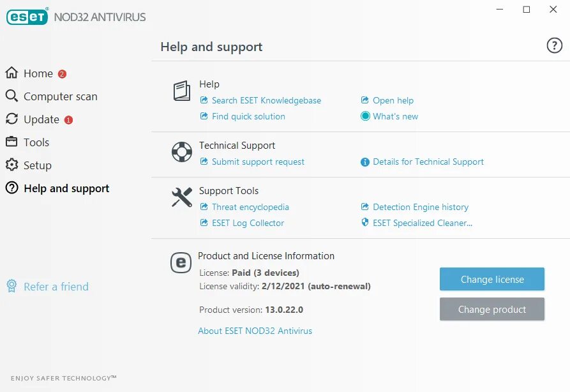Image resolution: width=570 pixels, height=392 pixels.
Task: Show Details for Technical Support
Action: coord(428,162)
